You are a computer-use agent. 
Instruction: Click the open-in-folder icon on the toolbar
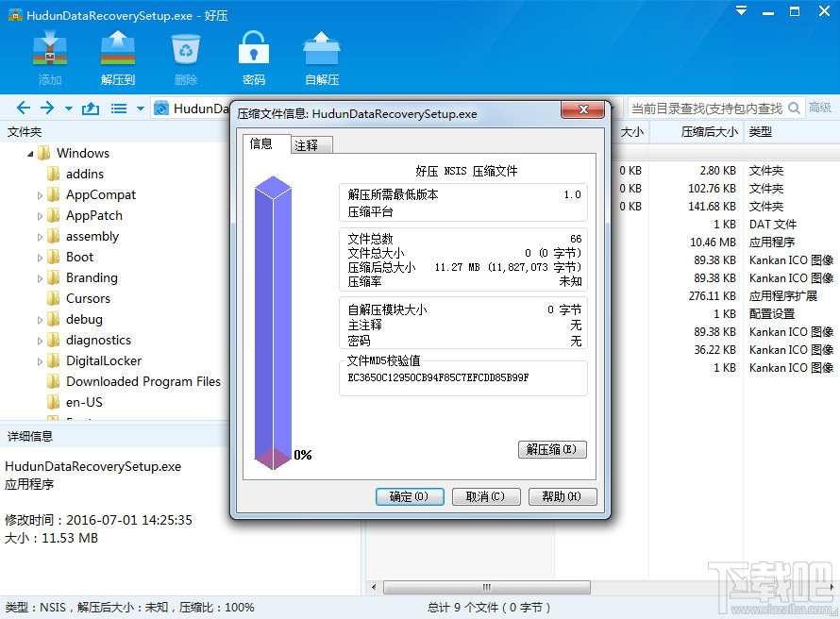click(89, 108)
